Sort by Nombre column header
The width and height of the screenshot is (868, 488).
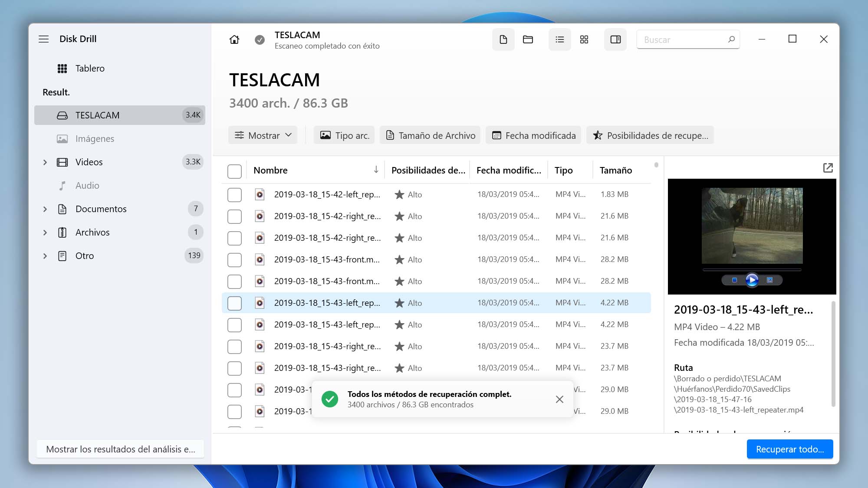click(316, 170)
